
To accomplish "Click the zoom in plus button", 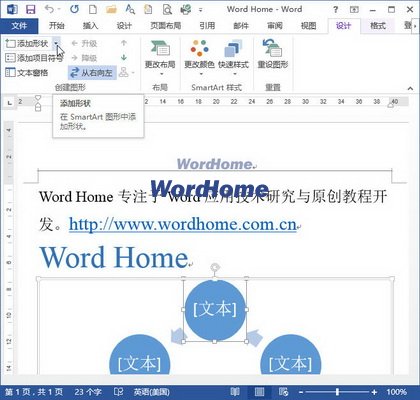I will [x=374, y=392].
